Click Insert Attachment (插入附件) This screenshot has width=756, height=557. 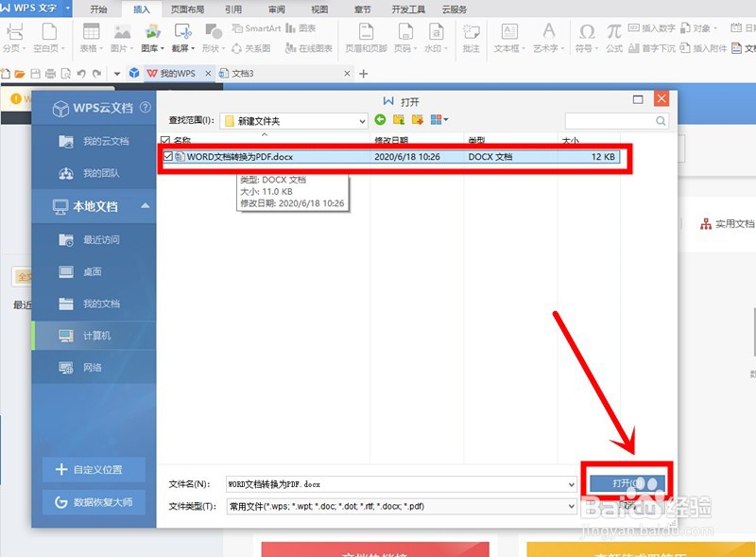tap(703, 48)
